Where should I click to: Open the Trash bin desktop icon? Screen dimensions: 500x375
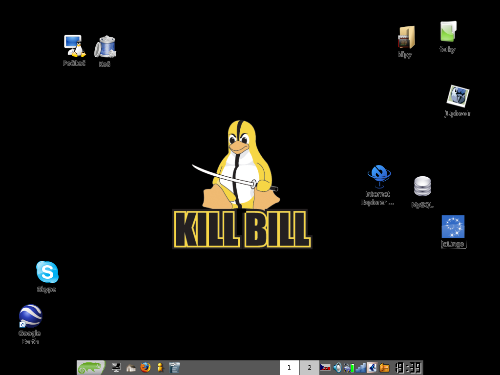(x=105, y=51)
